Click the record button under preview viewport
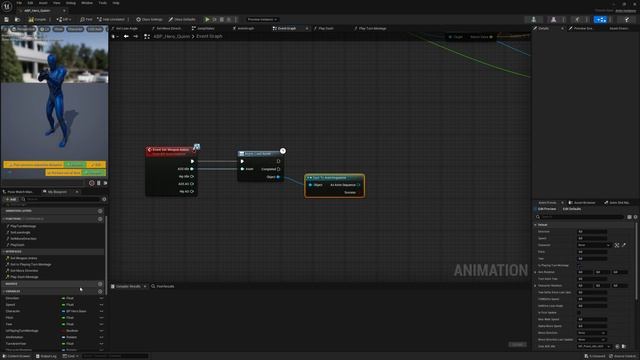Viewport: 640px width, 360px height. [91, 183]
